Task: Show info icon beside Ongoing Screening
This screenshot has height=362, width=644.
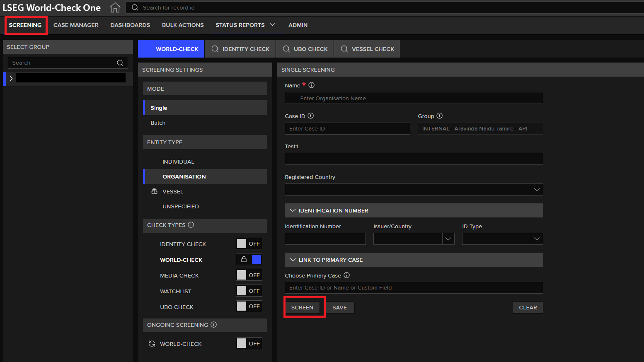Action: [x=214, y=324]
